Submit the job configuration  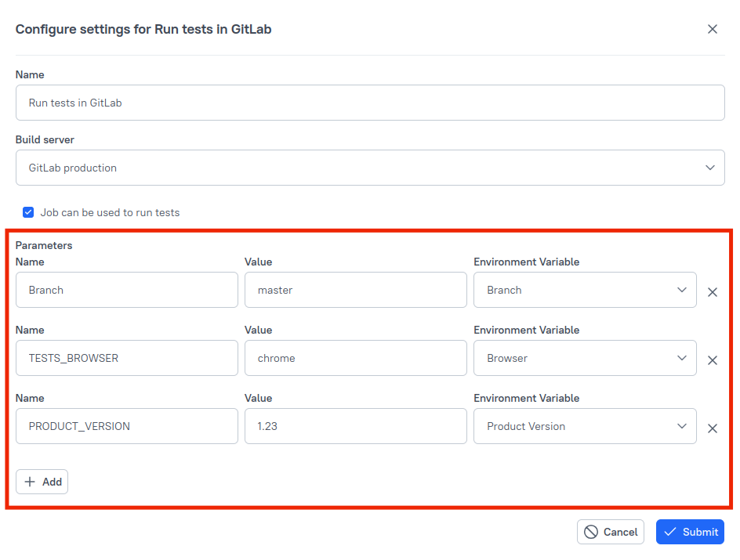690,532
